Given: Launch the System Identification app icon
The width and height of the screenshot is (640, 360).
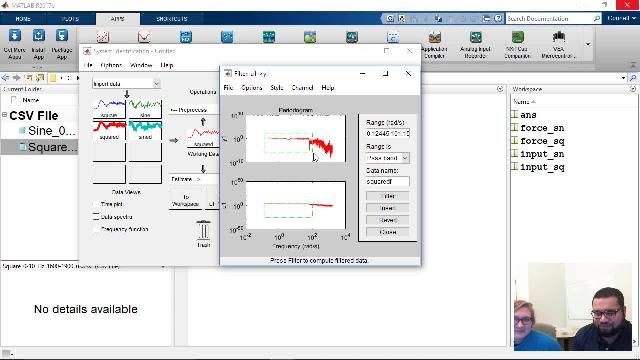Looking at the screenshot, I should click(227, 37).
